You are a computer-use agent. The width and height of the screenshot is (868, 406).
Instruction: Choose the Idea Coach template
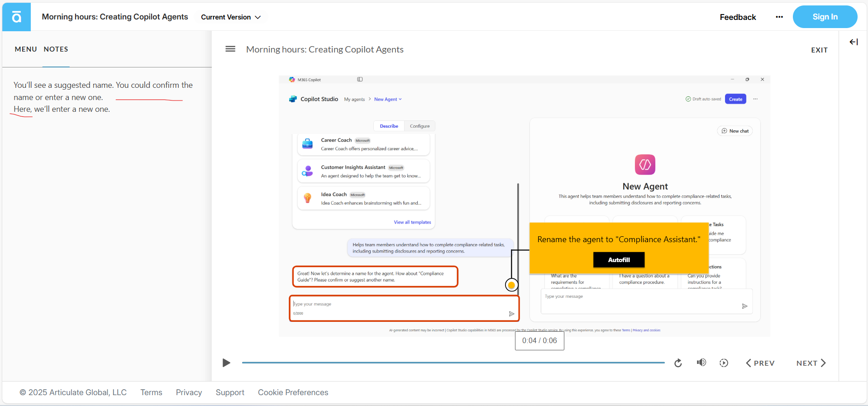(363, 199)
